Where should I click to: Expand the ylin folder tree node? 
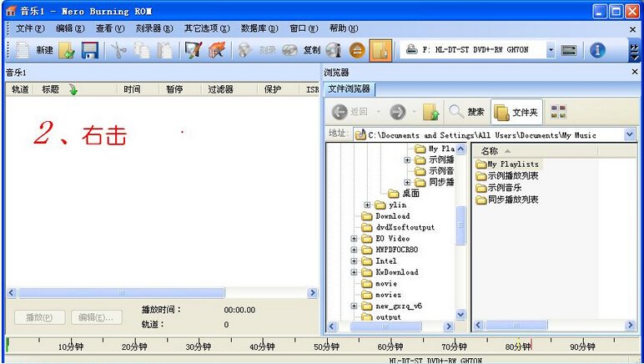click(367, 205)
